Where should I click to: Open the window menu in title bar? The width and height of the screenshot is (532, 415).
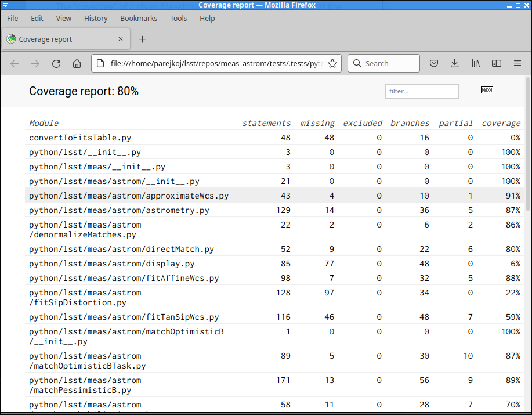tap(6, 5)
